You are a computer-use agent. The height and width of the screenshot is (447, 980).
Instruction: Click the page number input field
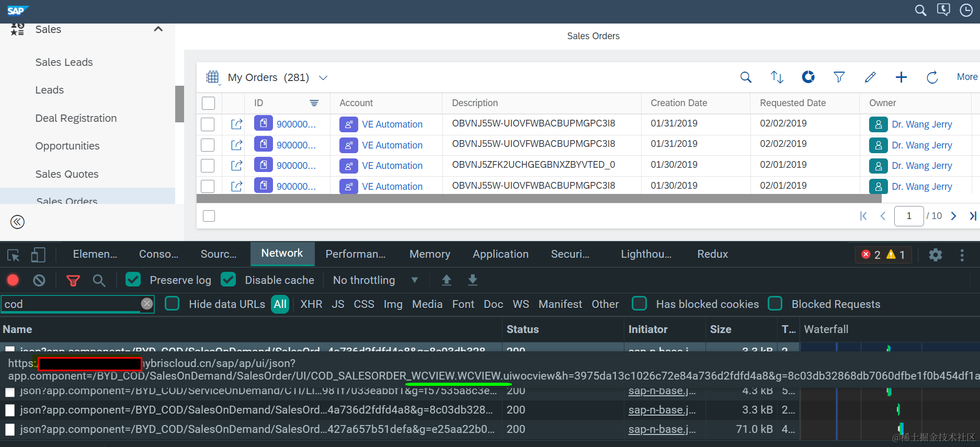pos(909,216)
